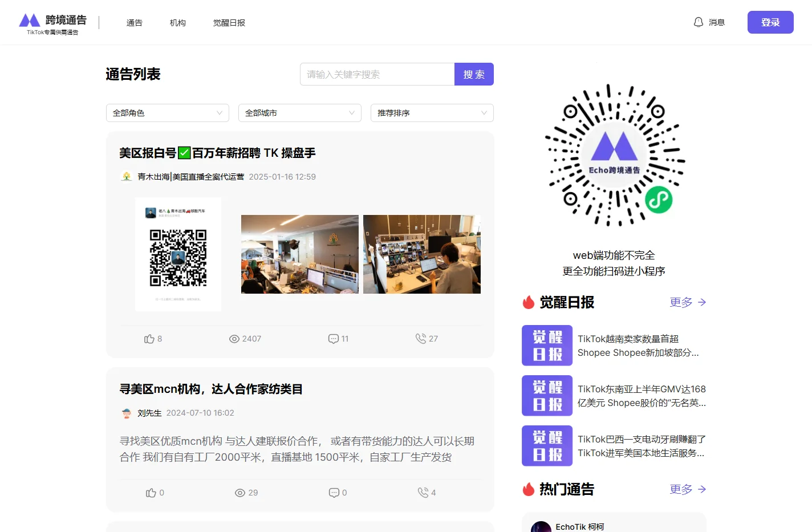This screenshot has height=532, width=812.
Task: Open EchoTik 柯柯 hot notice card
Action: coord(614,522)
